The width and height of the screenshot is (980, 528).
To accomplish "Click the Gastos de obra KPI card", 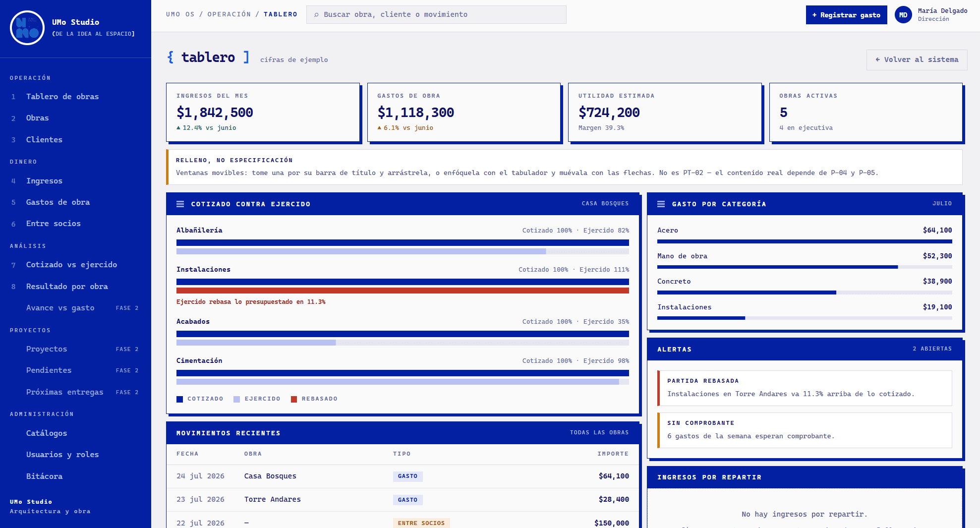I will click(464, 112).
